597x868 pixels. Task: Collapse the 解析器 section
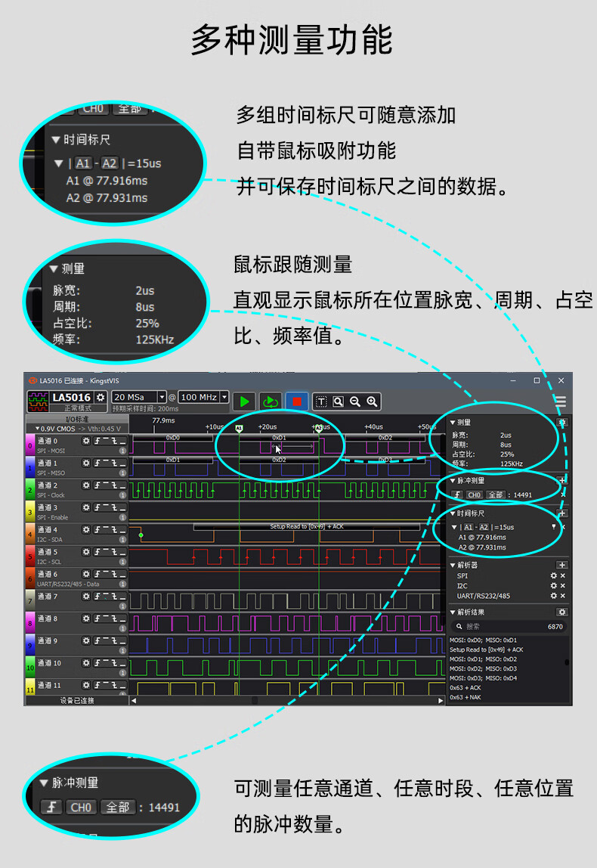point(453,565)
